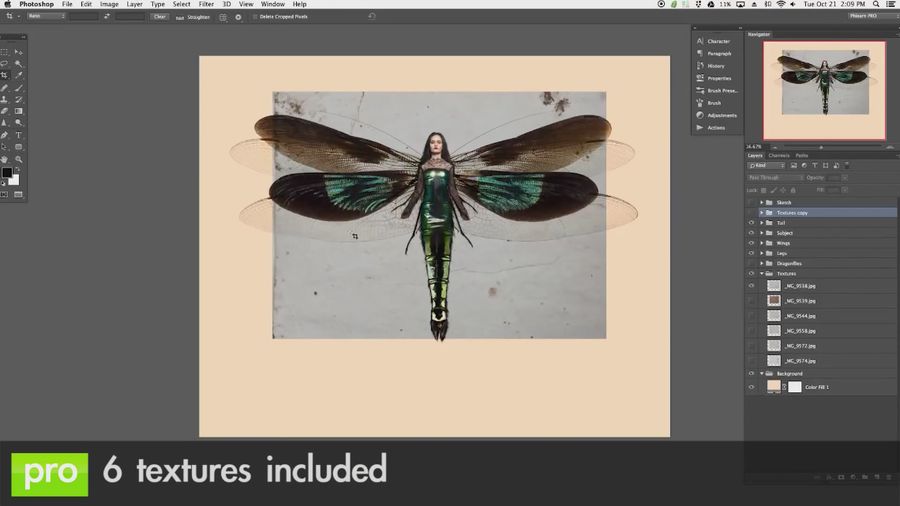Viewport: 900px width, 506px height.
Task: Open crop settings gear icon
Action: click(238, 17)
